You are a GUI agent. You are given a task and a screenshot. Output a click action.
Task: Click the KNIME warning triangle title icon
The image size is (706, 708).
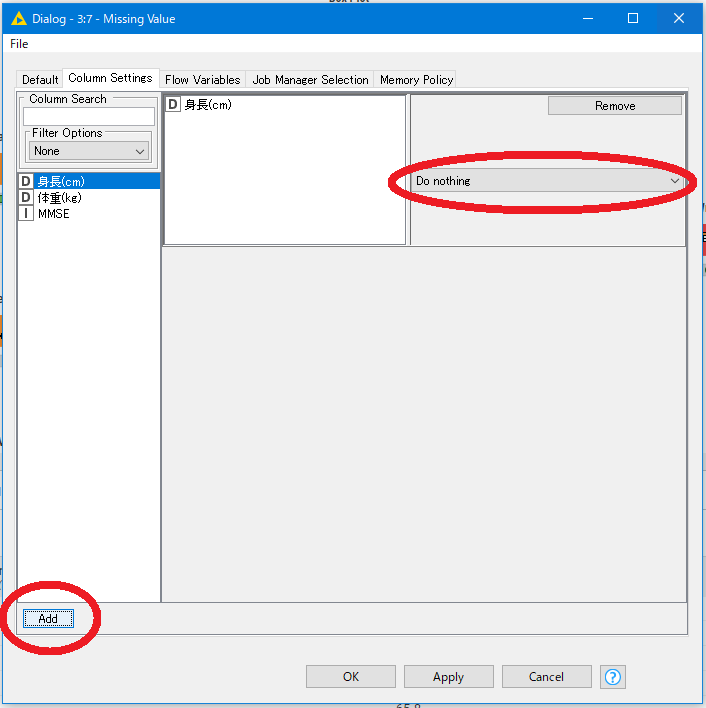pyautogui.click(x=18, y=18)
